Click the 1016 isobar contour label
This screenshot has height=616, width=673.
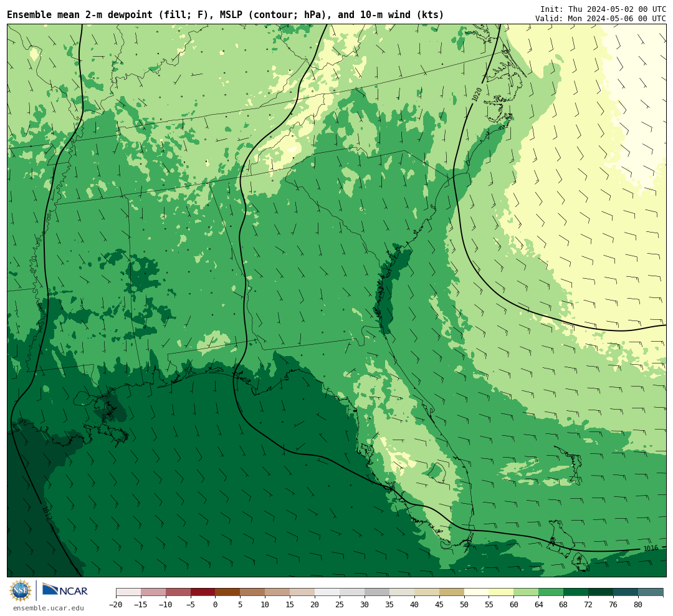[x=651, y=548]
